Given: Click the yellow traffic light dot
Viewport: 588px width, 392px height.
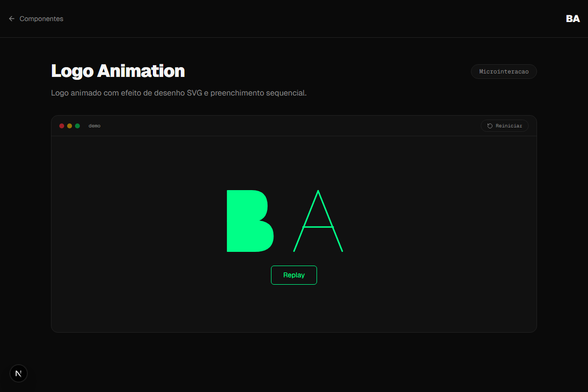Looking at the screenshot, I should click(69, 125).
